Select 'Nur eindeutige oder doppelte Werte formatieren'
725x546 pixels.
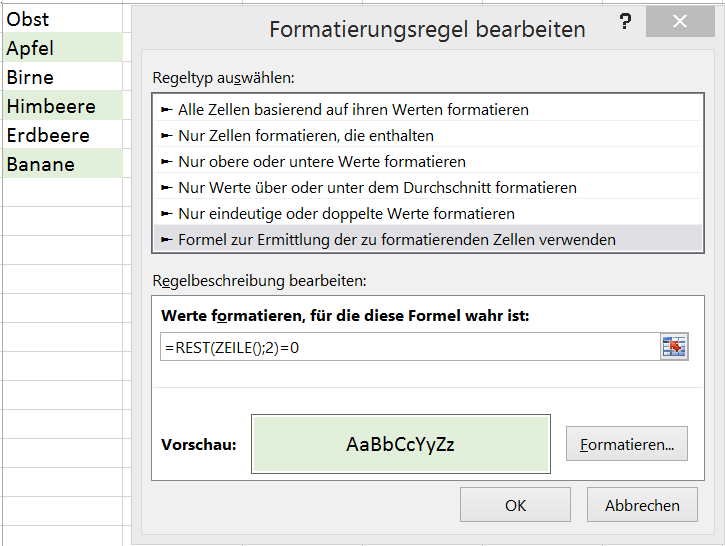[x=428, y=213]
